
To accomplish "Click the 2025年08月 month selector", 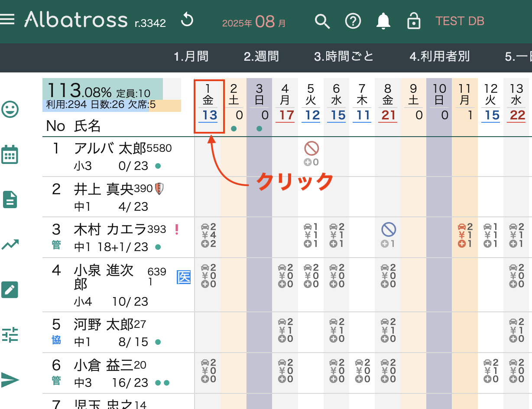I will pos(254,22).
